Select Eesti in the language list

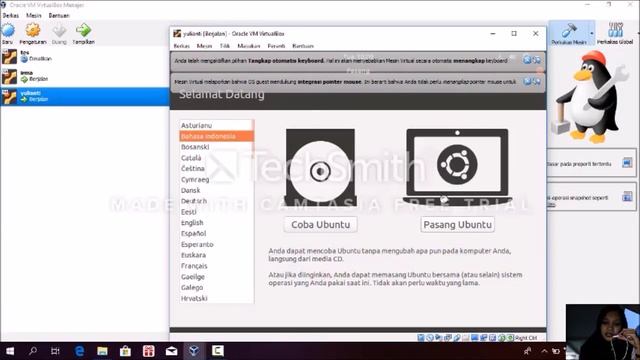pos(216,212)
